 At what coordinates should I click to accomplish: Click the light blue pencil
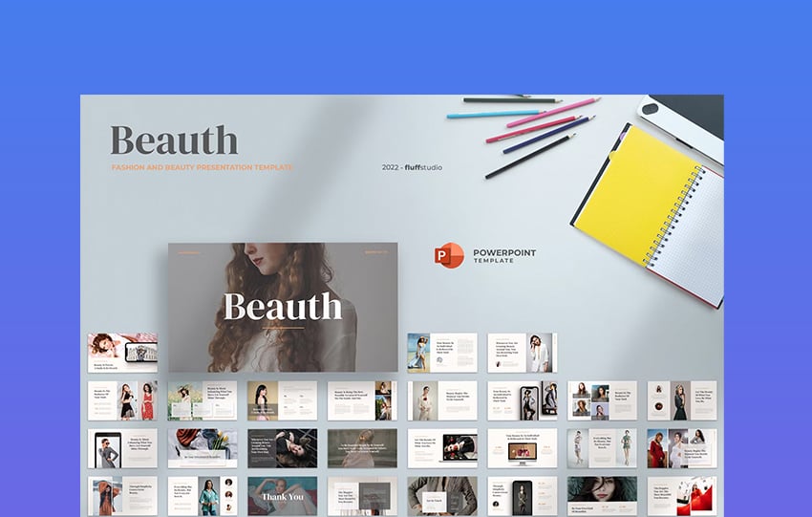(x=490, y=114)
